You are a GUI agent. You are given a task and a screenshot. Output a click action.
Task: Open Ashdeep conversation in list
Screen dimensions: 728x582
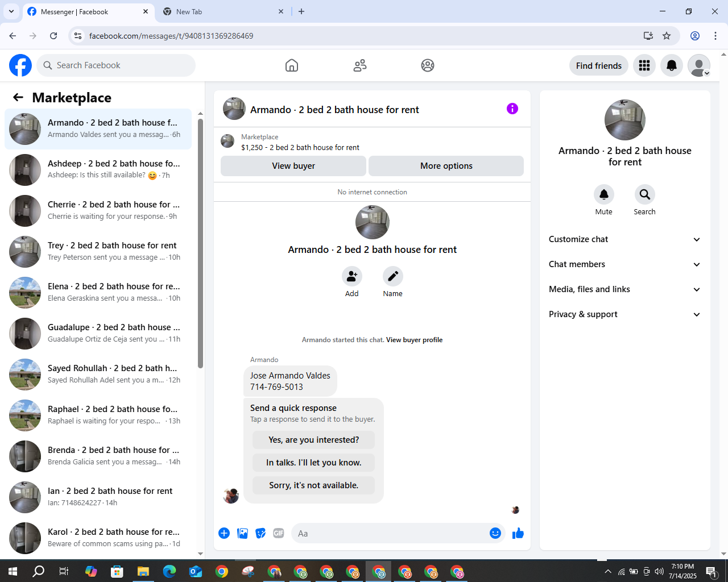click(x=98, y=170)
